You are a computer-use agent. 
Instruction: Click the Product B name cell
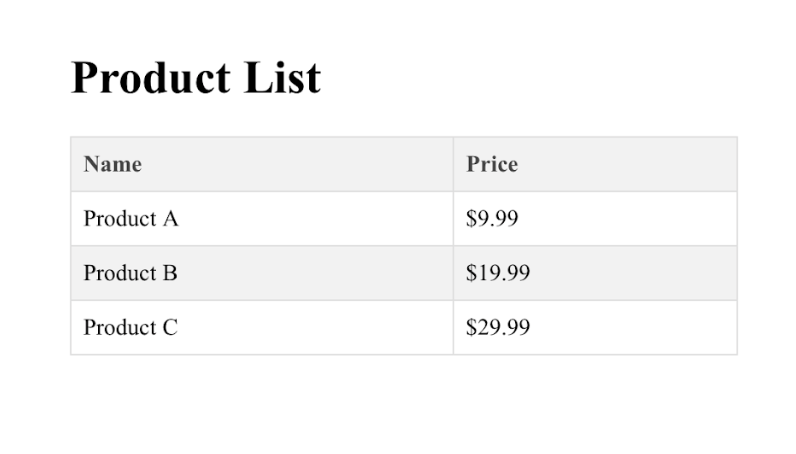(131, 273)
